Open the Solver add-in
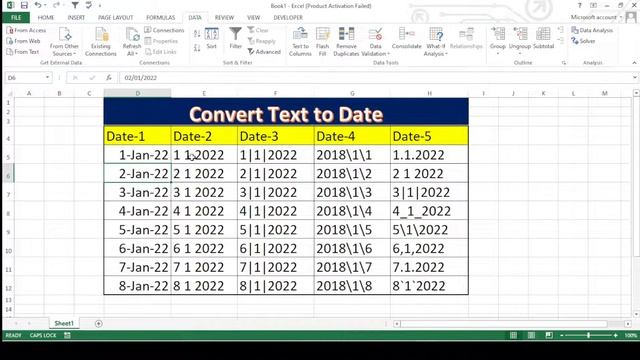 [x=583, y=41]
